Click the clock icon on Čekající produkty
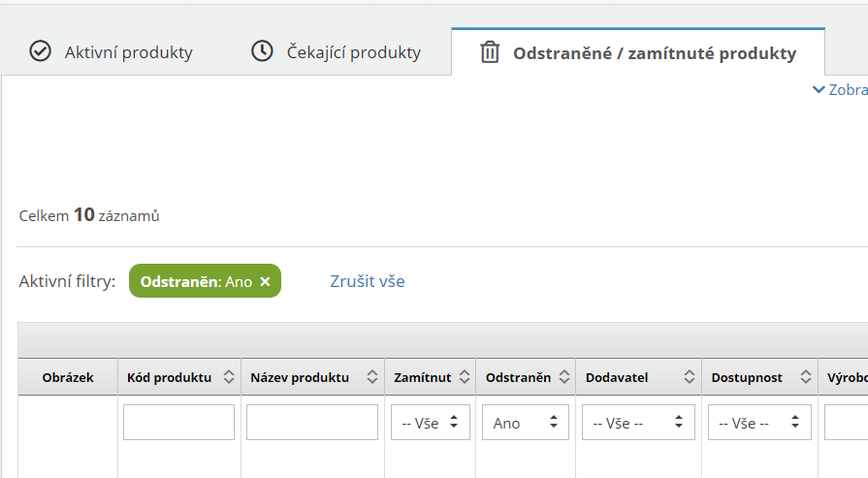This screenshot has width=868, height=478. click(x=262, y=51)
